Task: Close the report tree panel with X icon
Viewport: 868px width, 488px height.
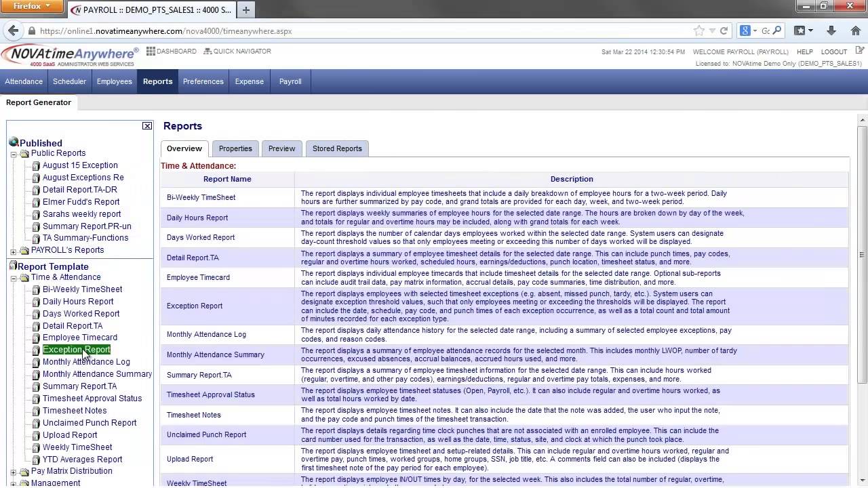Action: (x=147, y=126)
